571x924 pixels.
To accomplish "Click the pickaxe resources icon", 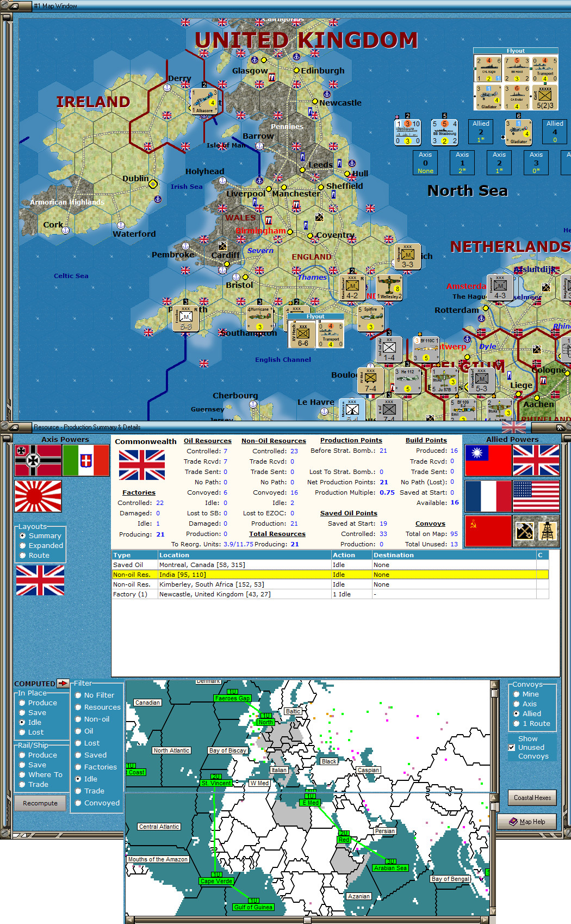I will 524,531.
